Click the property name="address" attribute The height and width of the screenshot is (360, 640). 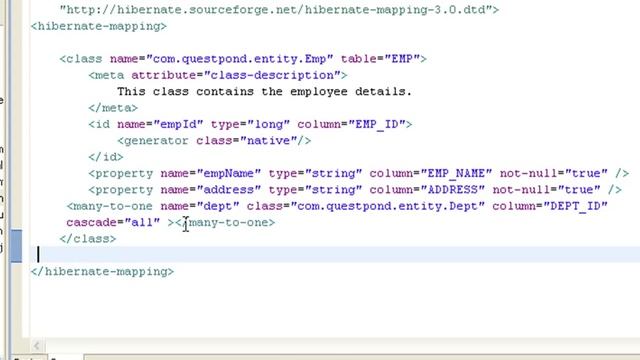210,190
